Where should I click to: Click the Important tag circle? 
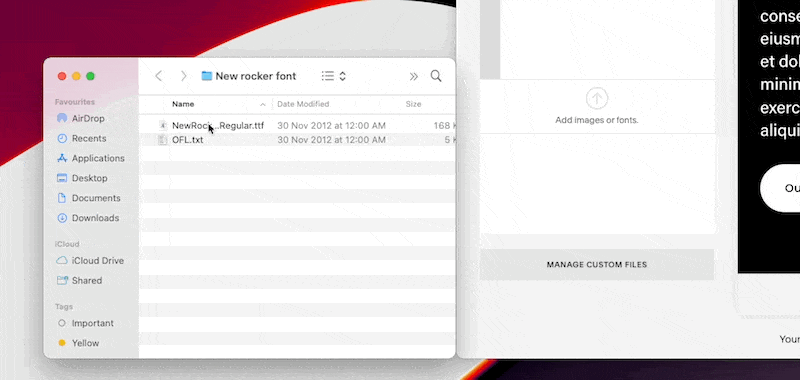coord(62,323)
